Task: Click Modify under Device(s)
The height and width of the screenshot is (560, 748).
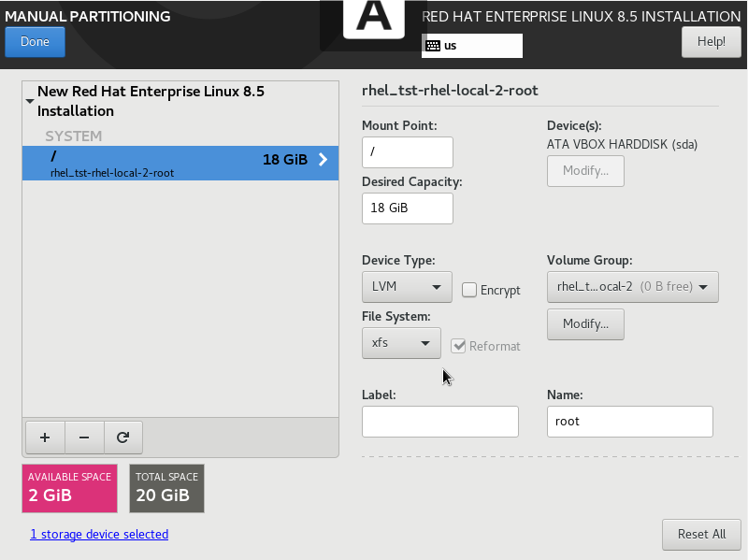Action: (585, 171)
